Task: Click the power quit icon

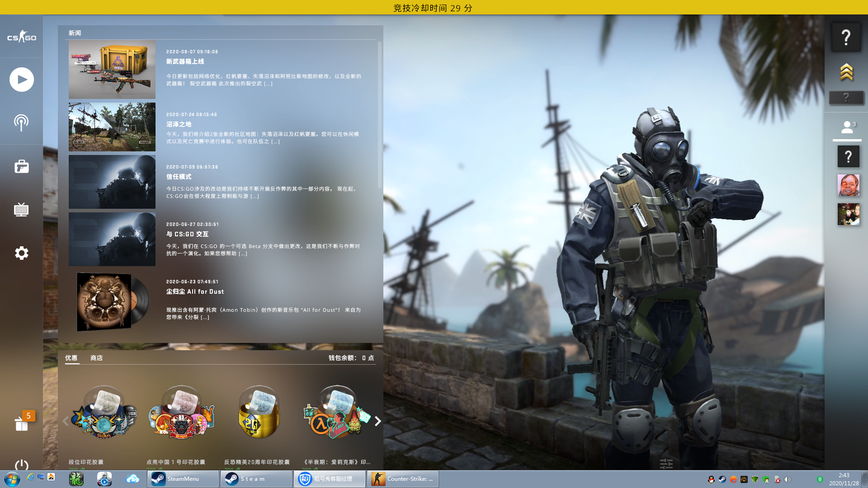Action: point(21,465)
